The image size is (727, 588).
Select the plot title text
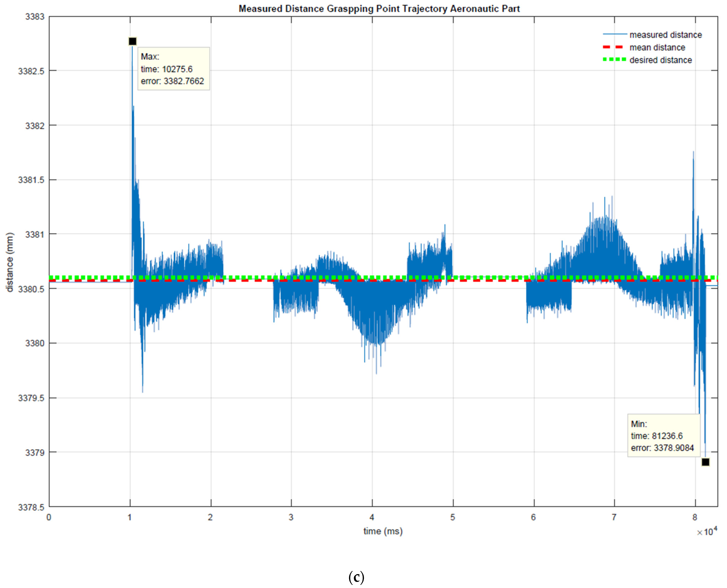click(379, 8)
